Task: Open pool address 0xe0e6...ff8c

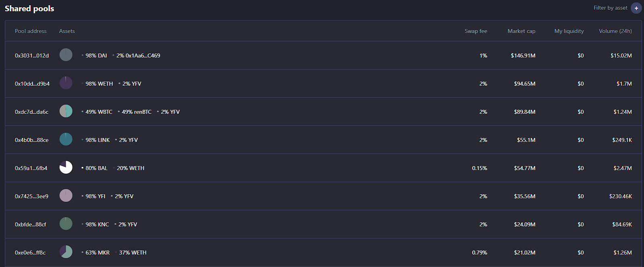Action: (30, 253)
